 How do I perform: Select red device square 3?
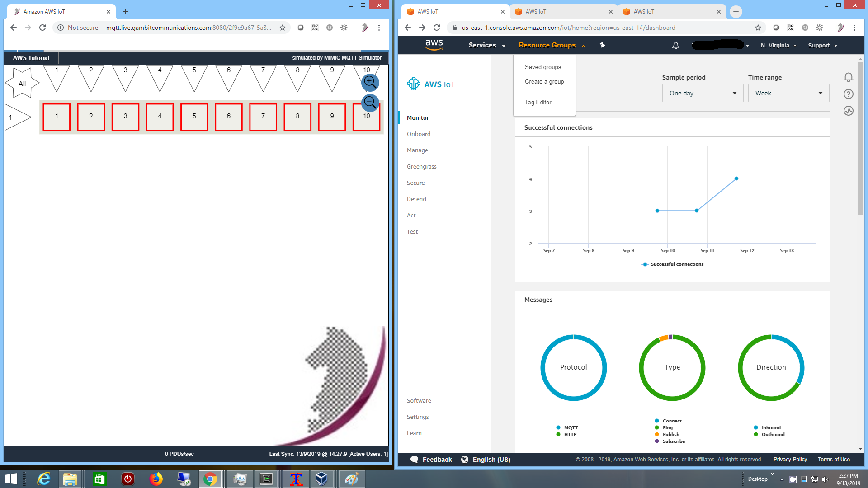(x=125, y=117)
